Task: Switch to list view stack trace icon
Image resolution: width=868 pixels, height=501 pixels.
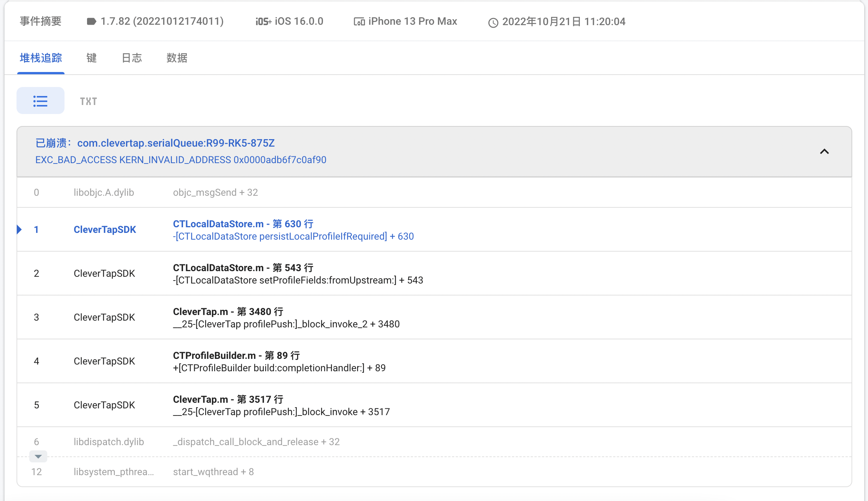Action: click(x=40, y=101)
